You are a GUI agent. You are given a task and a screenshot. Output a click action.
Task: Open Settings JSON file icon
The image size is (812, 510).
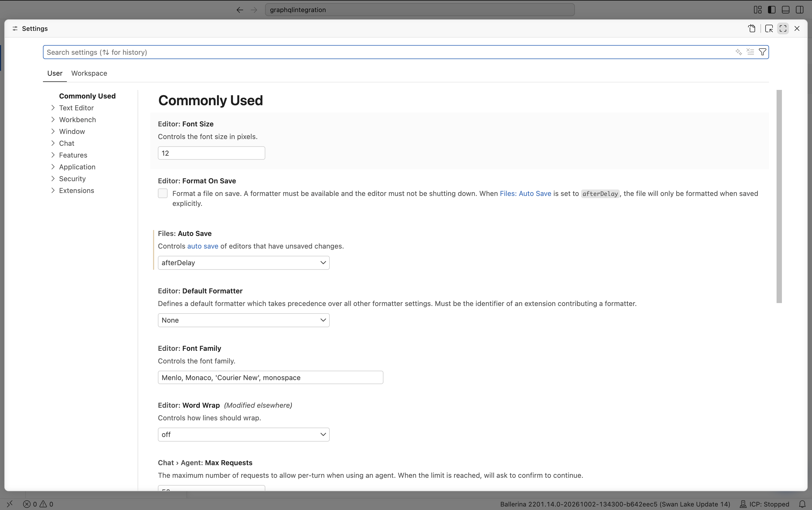click(752, 29)
